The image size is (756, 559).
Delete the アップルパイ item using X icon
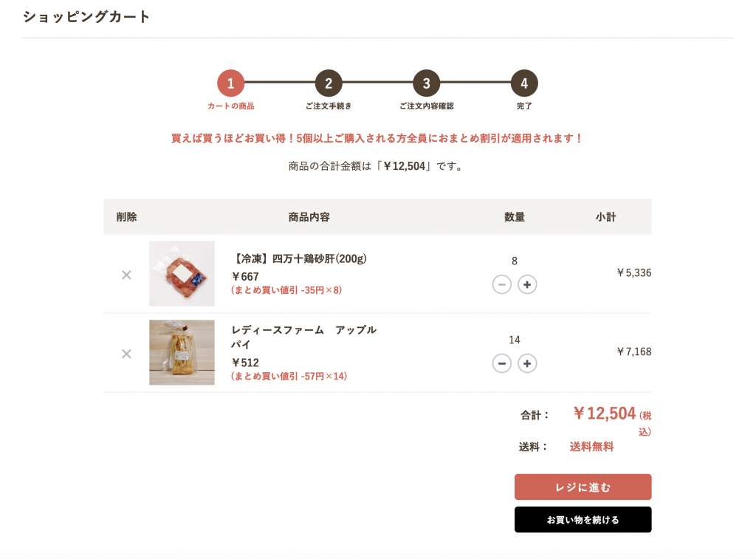point(126,354)
